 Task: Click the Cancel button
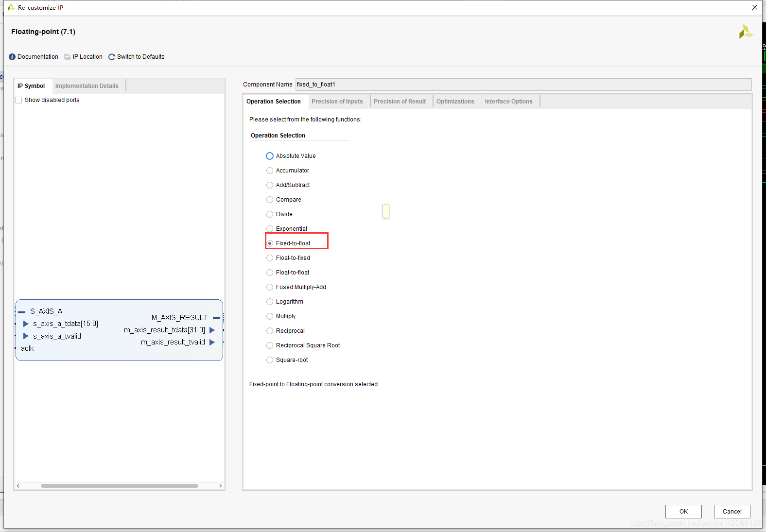coord(732,512)
